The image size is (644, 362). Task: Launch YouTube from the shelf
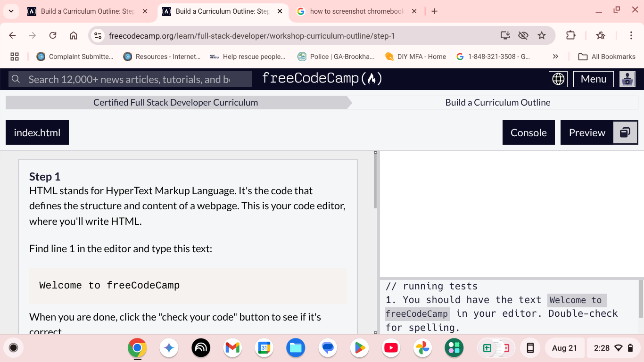(x=390, y=348)
